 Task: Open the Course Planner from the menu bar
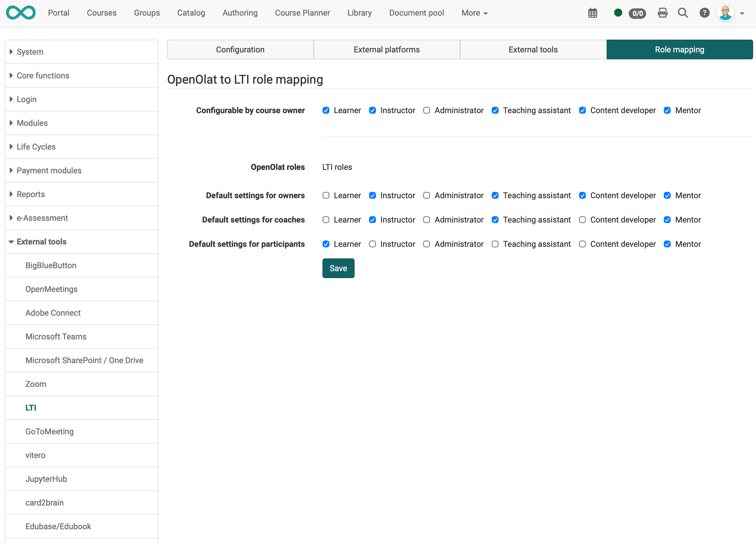click(302, 13)
